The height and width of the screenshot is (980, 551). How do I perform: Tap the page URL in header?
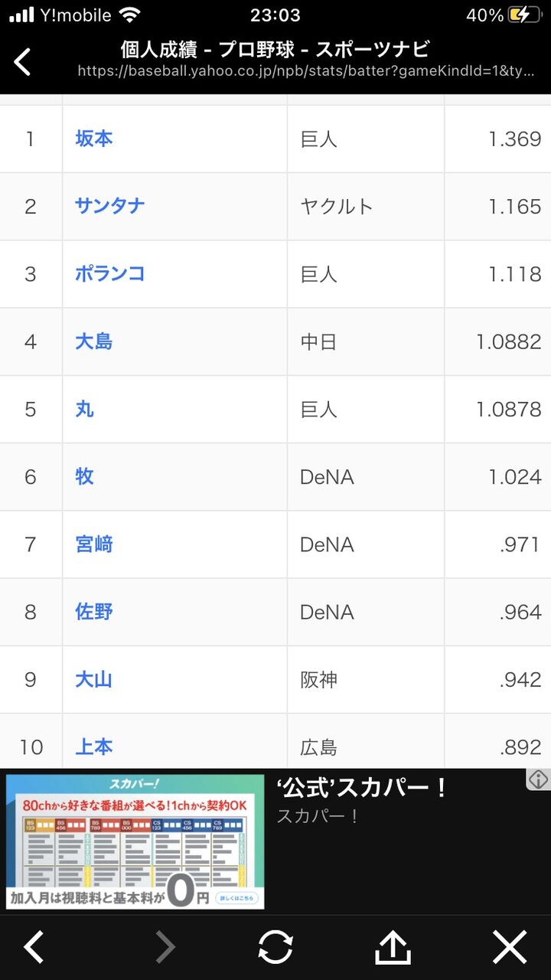tap(306, 71)
